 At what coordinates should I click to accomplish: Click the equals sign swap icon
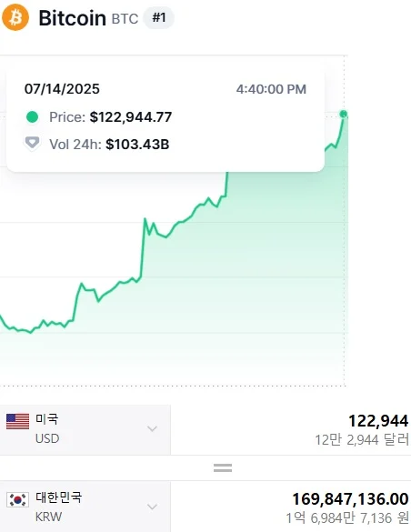(x=223, y=467)
